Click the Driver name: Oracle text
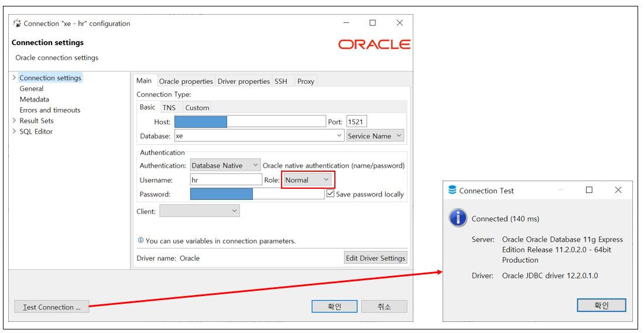The width and height of the screenshot is (644, 333). [x=168, y=258]
